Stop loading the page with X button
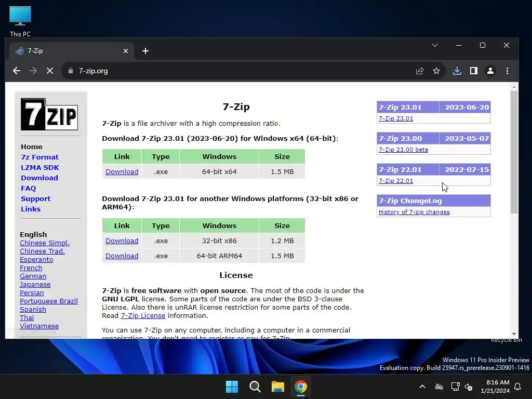 coord(49,71)
